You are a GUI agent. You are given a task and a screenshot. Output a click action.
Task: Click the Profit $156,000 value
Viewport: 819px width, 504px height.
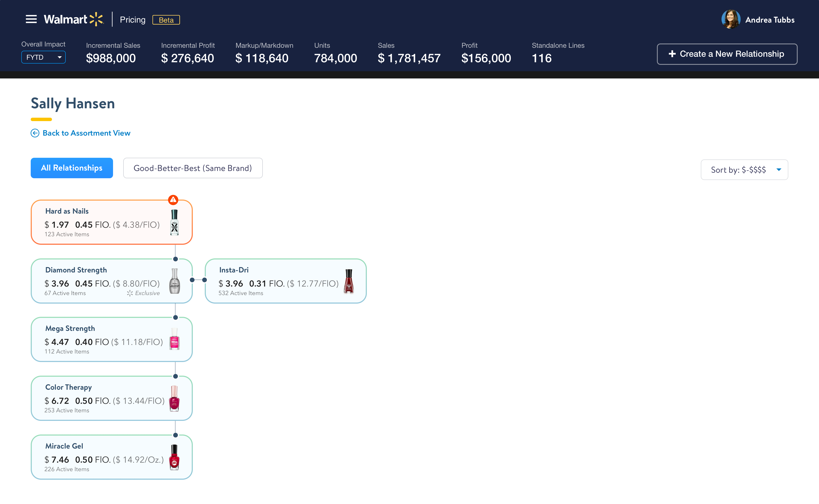point(486,58)
